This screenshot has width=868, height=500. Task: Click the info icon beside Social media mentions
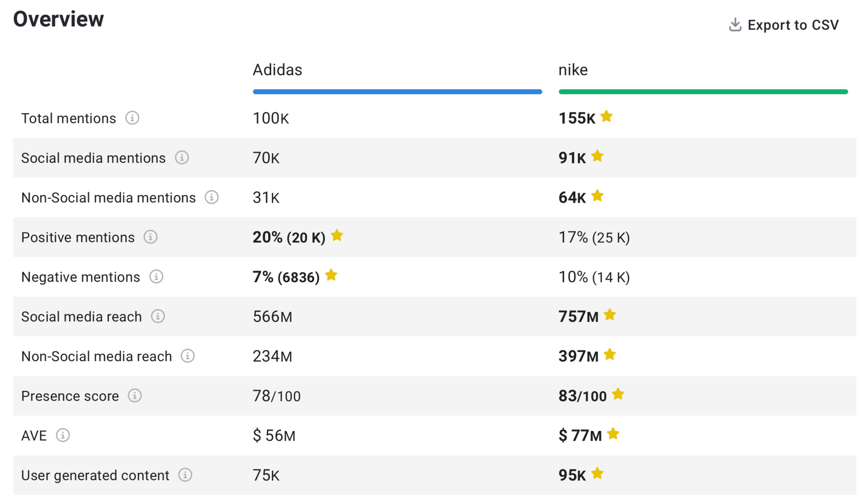pyautogui.click(x=182, y=158)
